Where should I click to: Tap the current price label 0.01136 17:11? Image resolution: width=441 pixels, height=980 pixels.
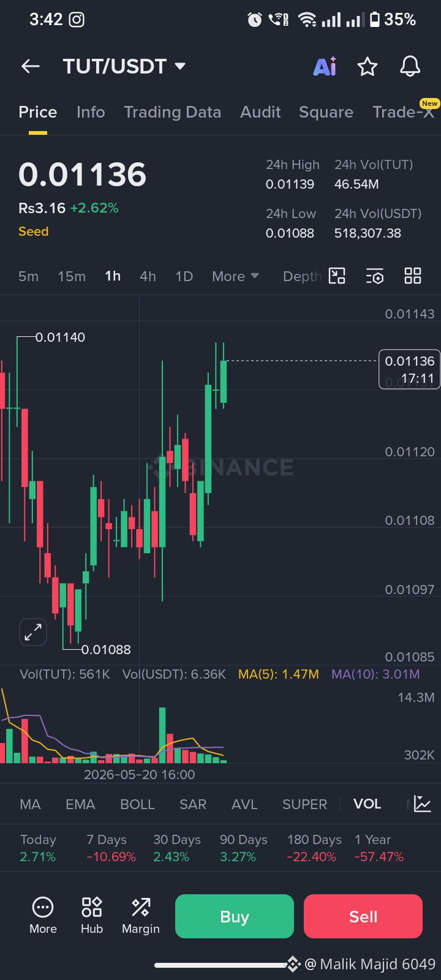click(410, 369)
